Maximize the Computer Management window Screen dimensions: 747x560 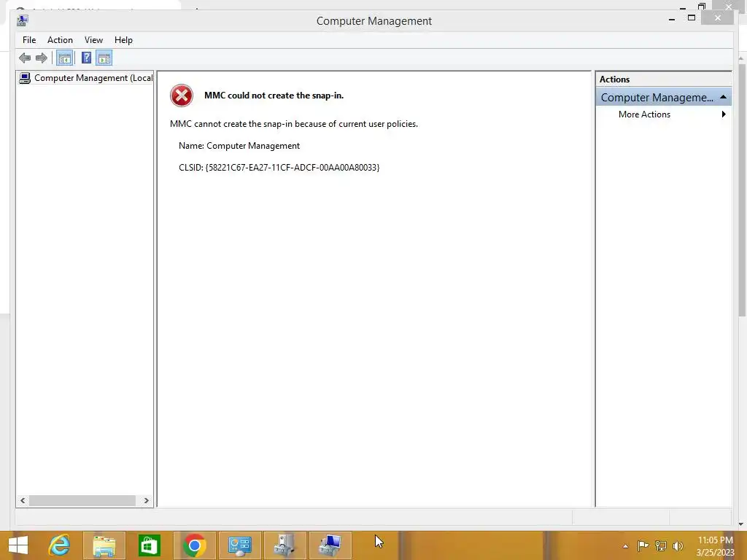(x=692, y=18)
